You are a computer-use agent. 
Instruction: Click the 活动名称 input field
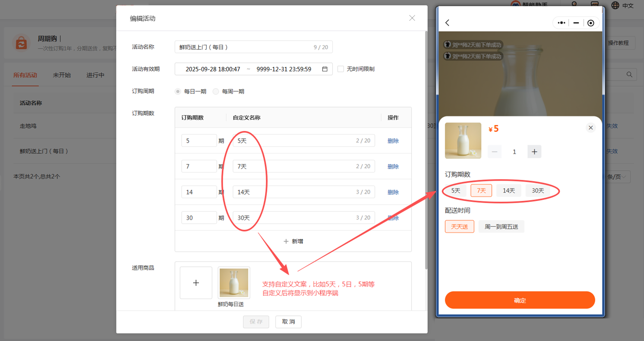click(244, 47)
